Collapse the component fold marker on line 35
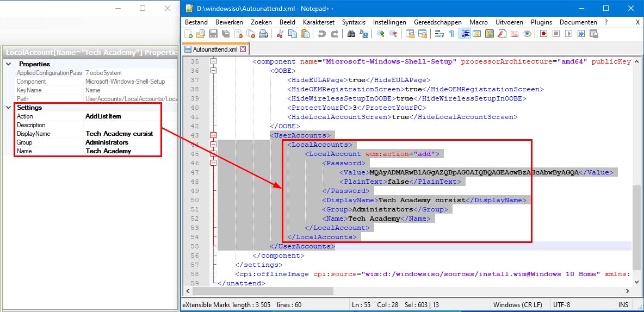Image resolution: width=644 pixels, height=312 pixels. point(213,61)
